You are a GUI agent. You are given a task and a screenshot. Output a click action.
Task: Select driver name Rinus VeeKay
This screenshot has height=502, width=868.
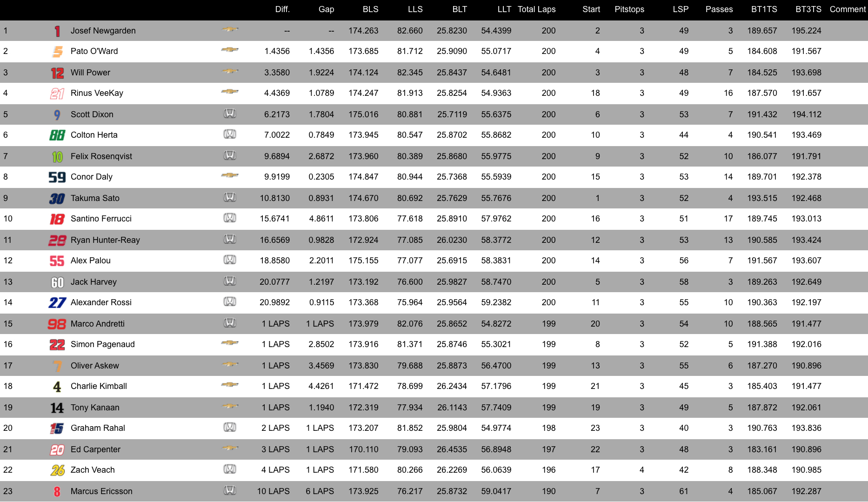tap(97, 93)
